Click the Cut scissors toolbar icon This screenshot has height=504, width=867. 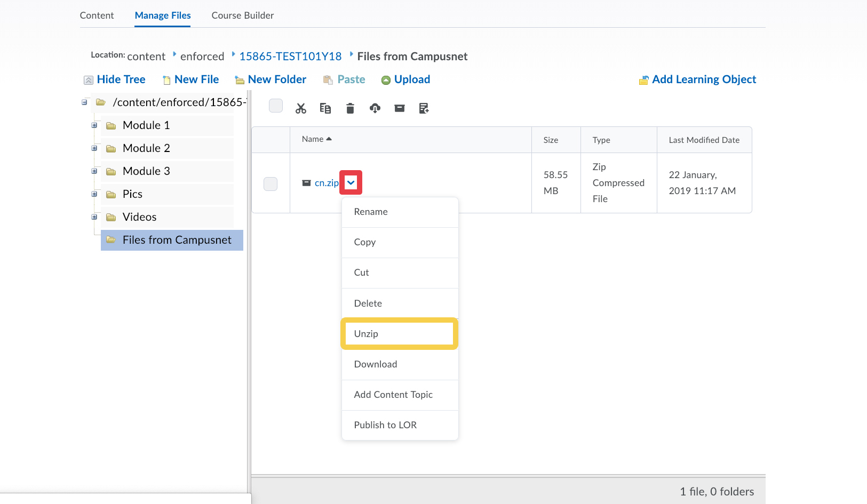click(x=301, y=109)
